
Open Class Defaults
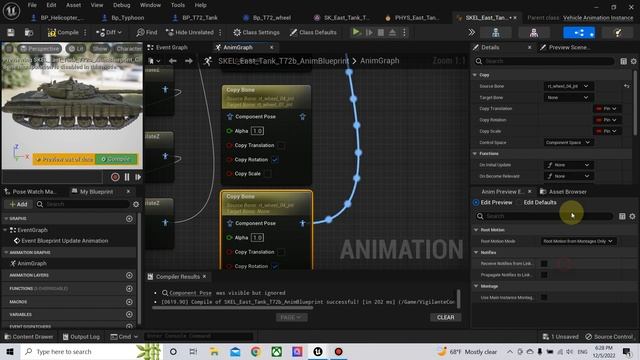313,32
